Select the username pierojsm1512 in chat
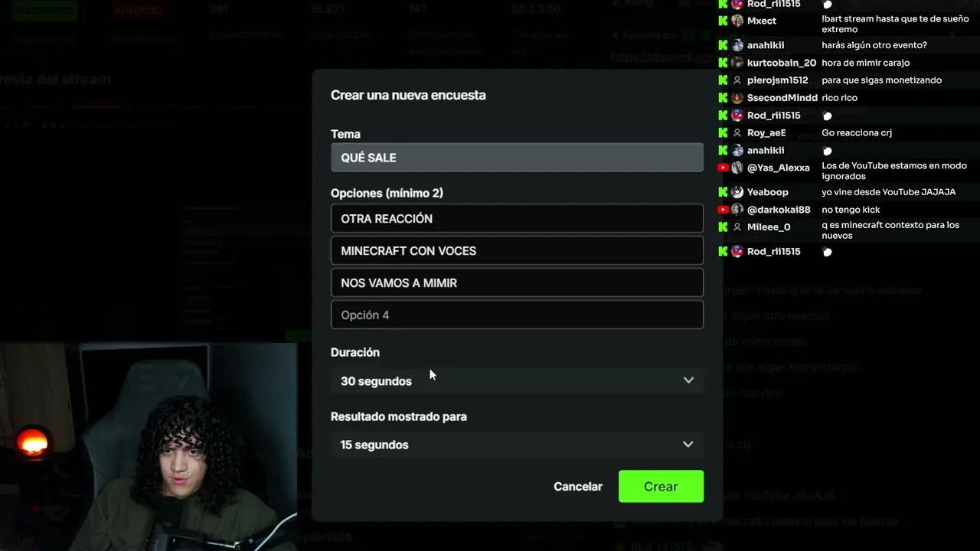Viewport: 980px width, 551px height. pyautogui.click(x=778, y=80)
